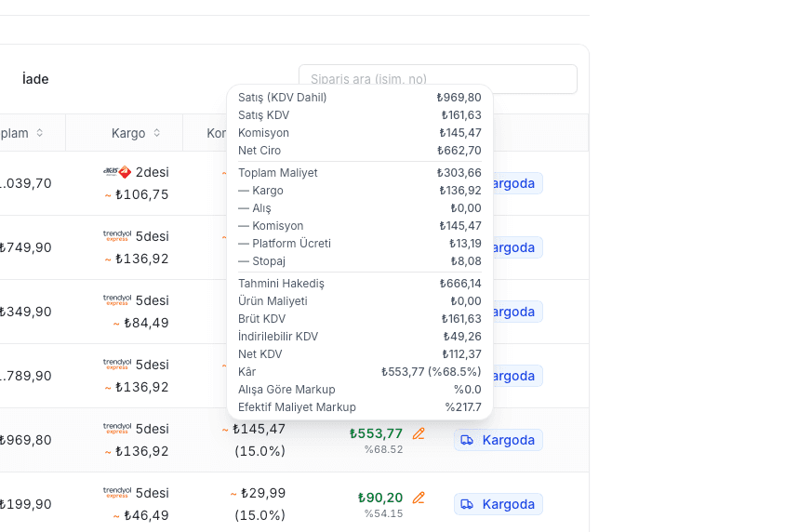The width and height of the screenshot is (785, 532).
Task: Edit profit pencil icon next to ₺90,20
Action: (419, 498)
